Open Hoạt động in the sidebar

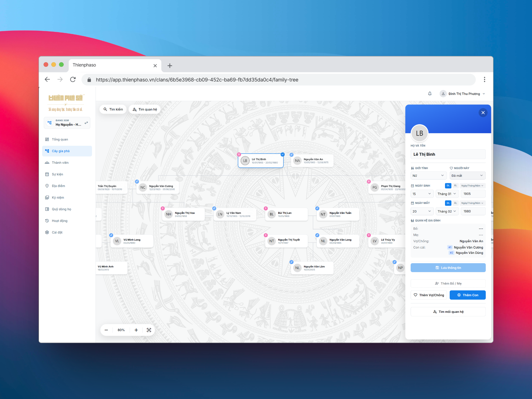[67, 221]
